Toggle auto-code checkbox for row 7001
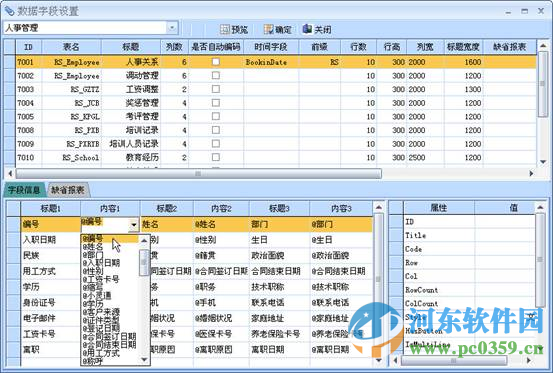The image size is (553, 373). 215,62
